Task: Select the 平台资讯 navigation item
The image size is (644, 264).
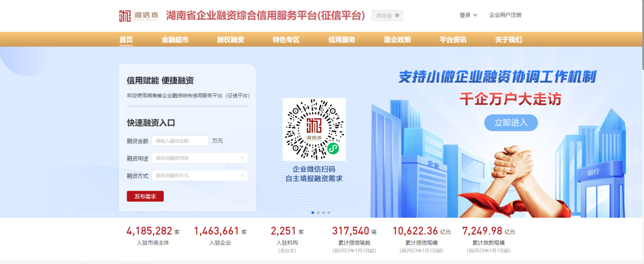Action: click(453, 40)
